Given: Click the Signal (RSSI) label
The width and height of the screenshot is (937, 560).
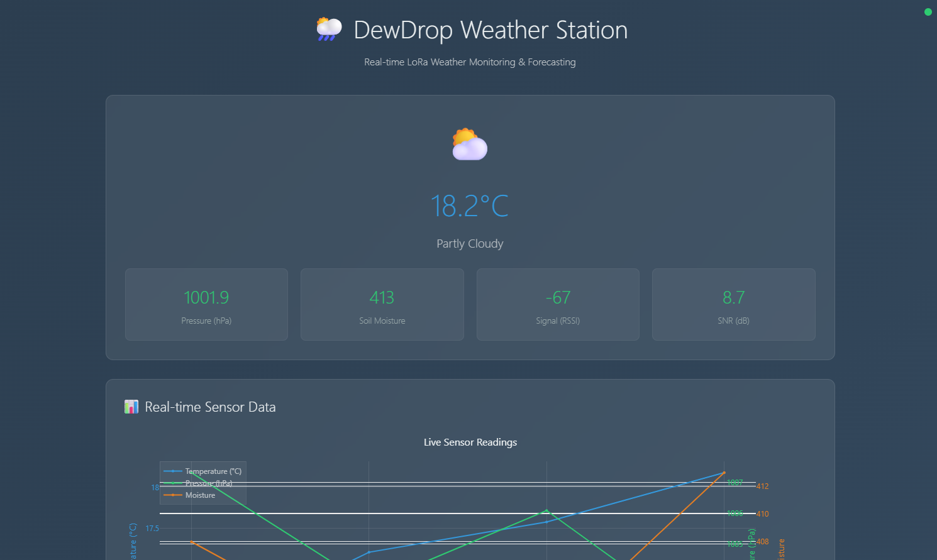Looking at the screenshot, I should [558, 321].
